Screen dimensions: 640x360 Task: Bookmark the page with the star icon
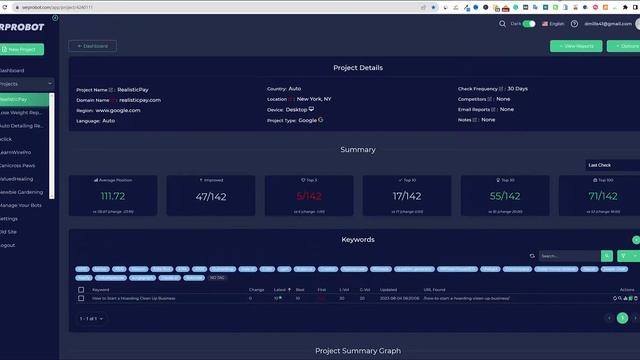[433, 7]
